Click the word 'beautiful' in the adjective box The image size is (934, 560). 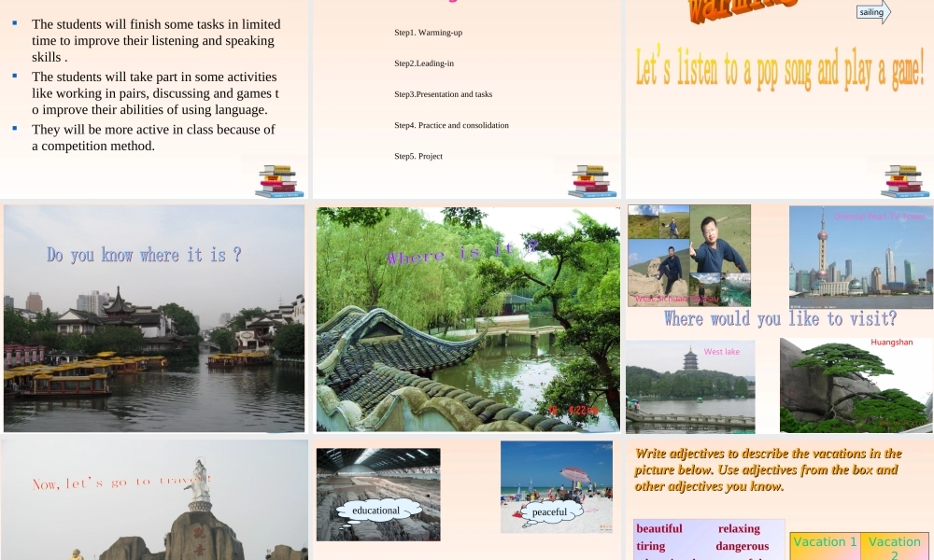pyautogui.click(x=659, y=528)
